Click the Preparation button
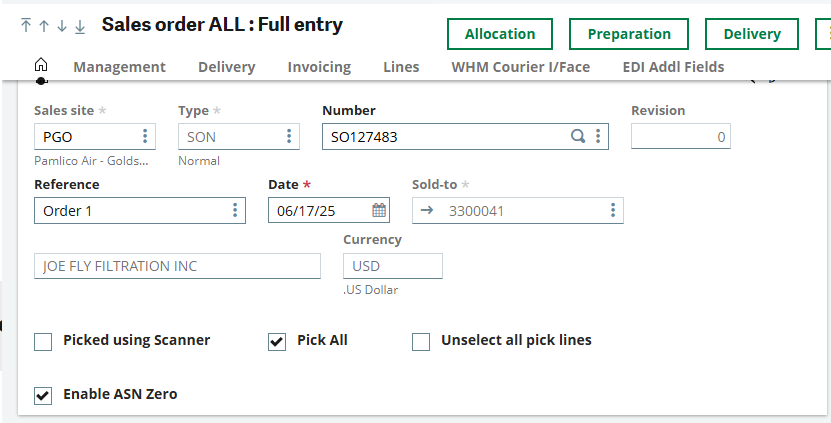The image size is (831, 423). 629,34
